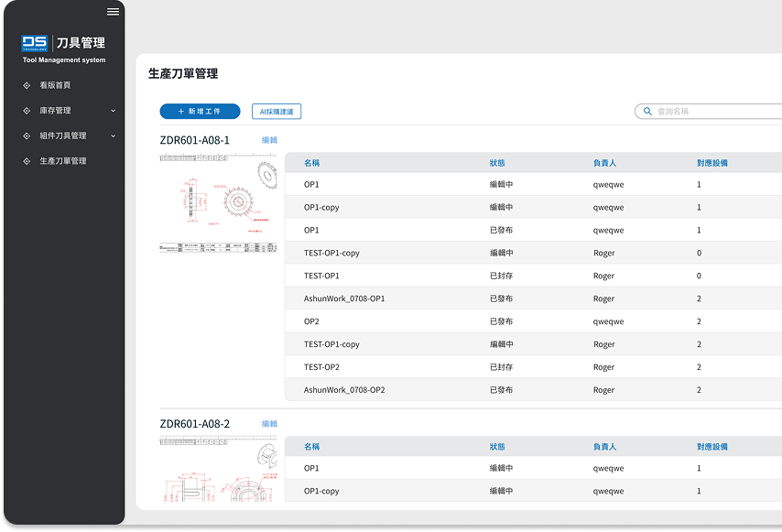Click the DS Tool Management logo
Viewport: 782px width, 532px height.
click(x=63, y=48)
